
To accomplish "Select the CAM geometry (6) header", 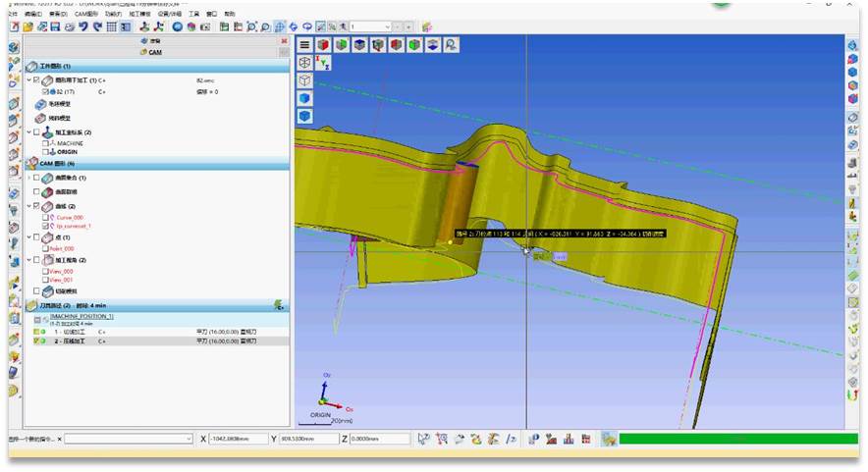I will [157, 163].
